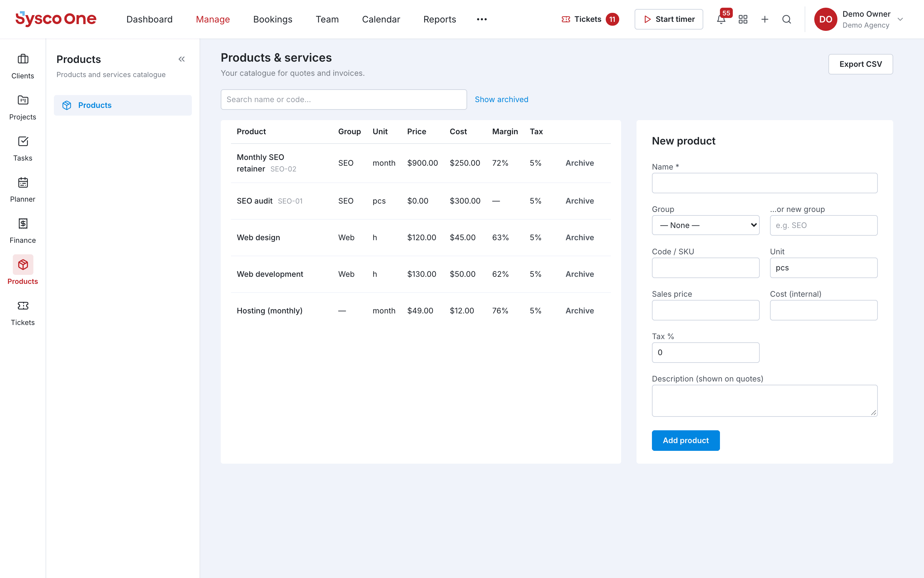Open Clients in the left sidebar
The height and width of the screenshot is (578, 924).
point(22,66)
